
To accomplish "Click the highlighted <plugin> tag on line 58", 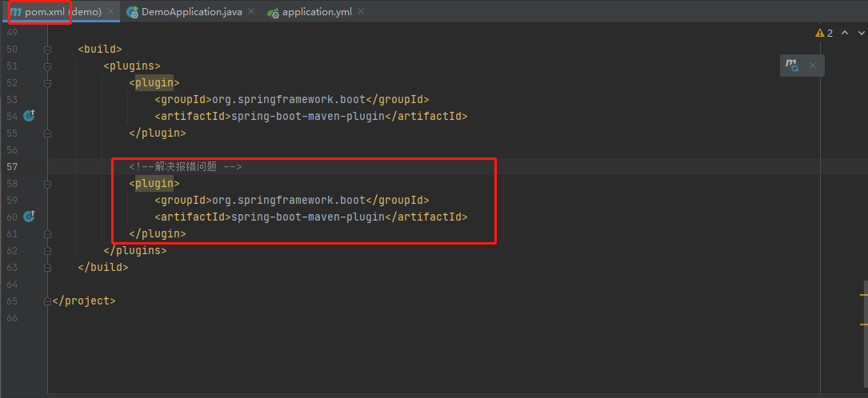I will coord(154,184).
